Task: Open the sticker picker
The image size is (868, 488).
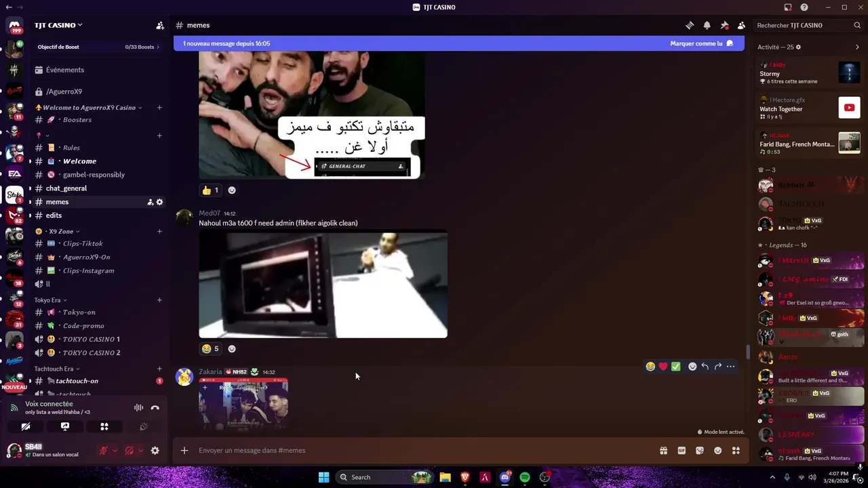Action: pyautogui.click(x=700, y=451)
